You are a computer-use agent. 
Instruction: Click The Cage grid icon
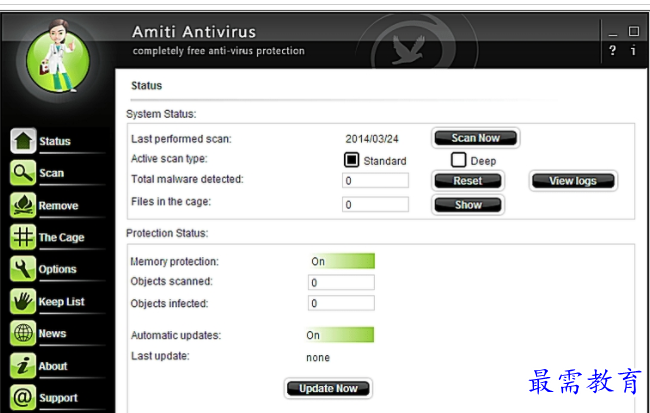point(23,237)
